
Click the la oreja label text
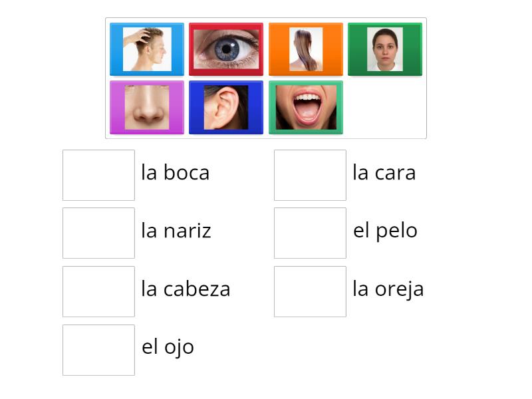tap(388, 289)
